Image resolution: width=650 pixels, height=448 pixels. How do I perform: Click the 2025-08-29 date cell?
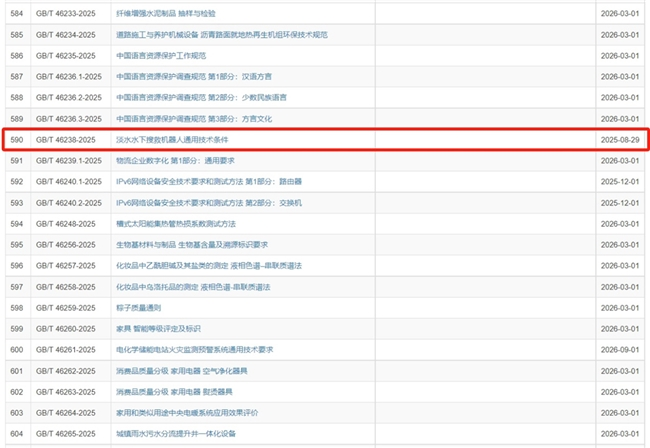click(620, 140)
